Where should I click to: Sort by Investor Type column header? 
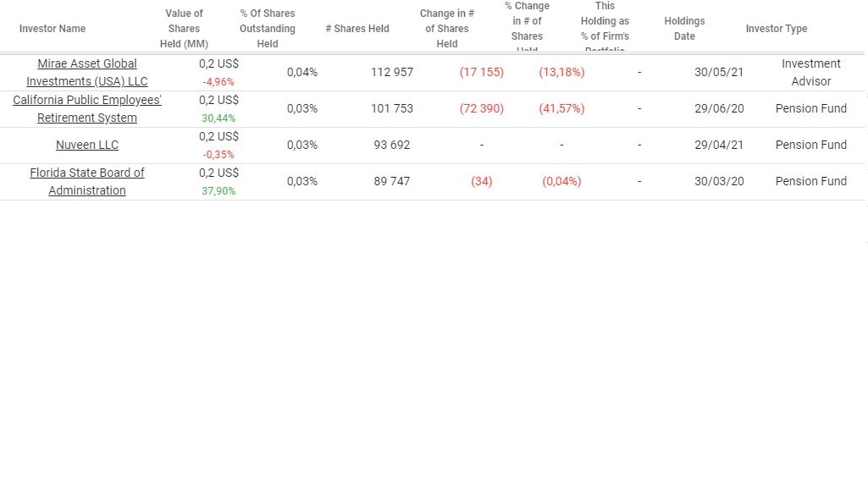pos(776,29)
